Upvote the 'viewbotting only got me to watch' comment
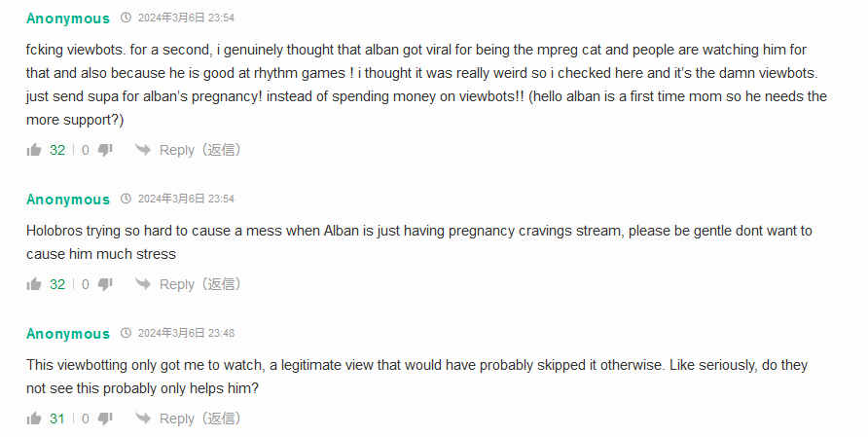Image resolution: width=868 pixels, height=437 pixels. pyautogui.click(x=34, y=419)
